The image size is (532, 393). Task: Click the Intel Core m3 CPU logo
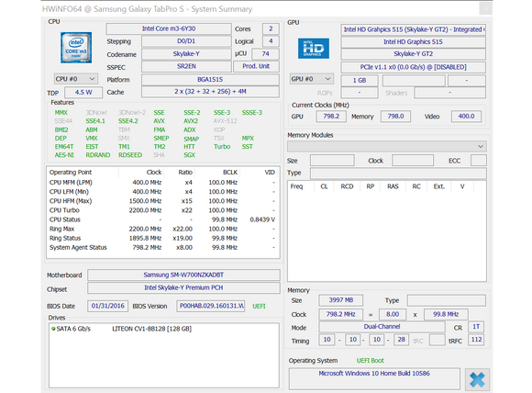76,48
